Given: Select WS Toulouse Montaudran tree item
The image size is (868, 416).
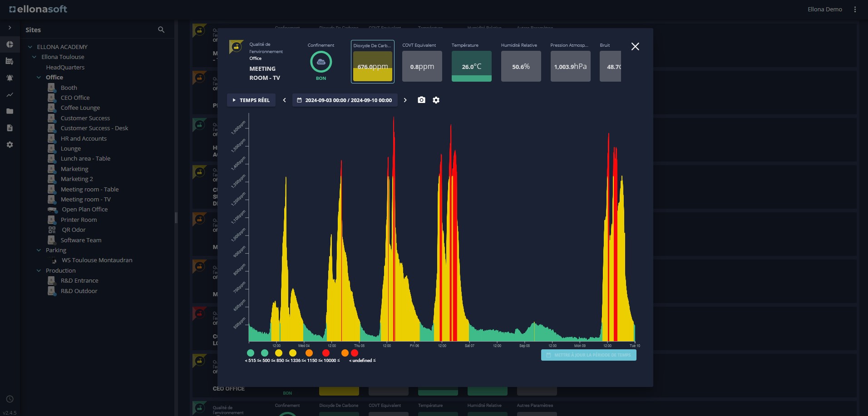Looking at the screenshot, I should click(x=97, y=260).
